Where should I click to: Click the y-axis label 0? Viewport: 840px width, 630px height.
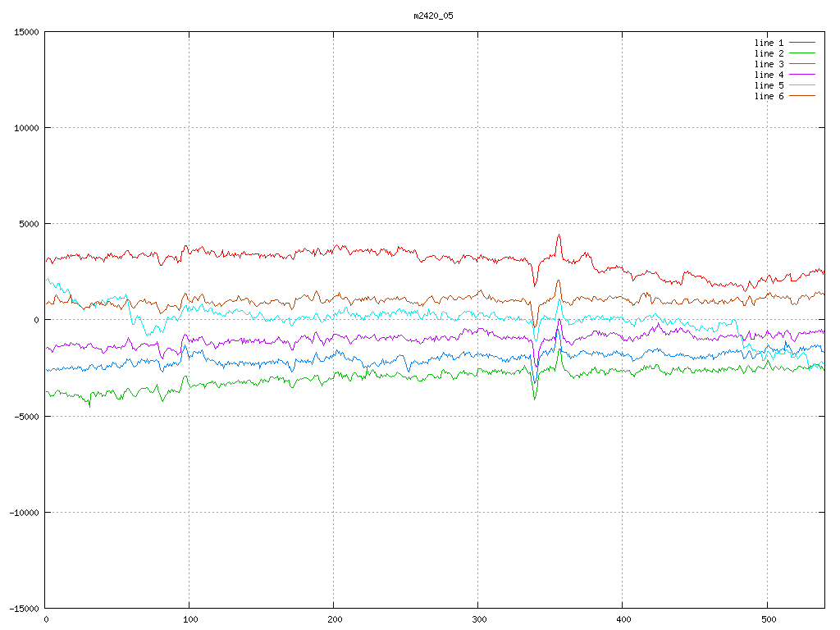pos(36,321)
